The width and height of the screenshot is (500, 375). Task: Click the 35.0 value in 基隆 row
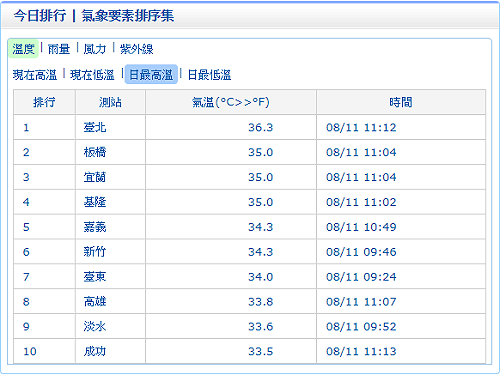coord(260,202)
